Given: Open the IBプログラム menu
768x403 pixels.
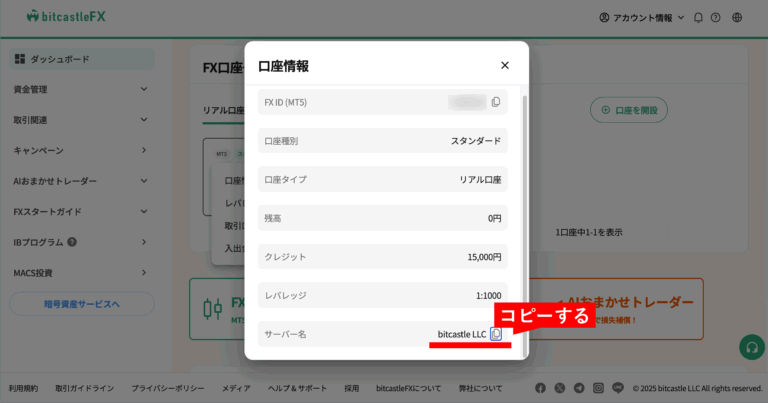Looking at the screenshot, I should (81, 242).
